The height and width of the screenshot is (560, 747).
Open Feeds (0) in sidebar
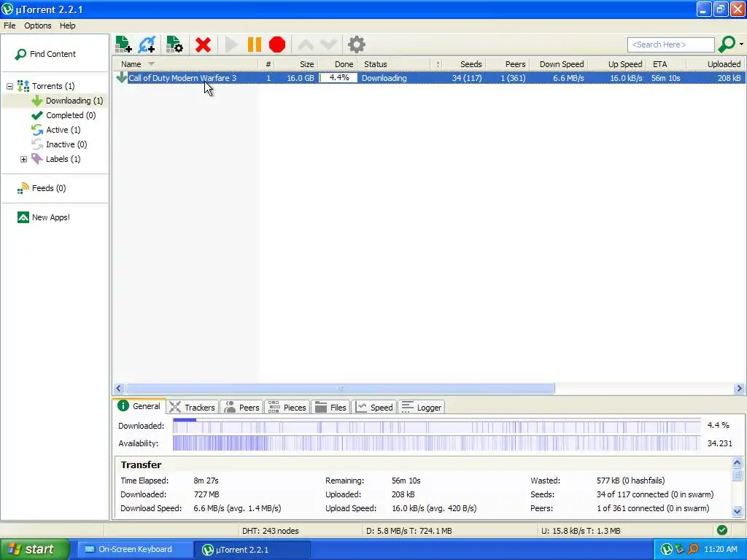click(x=42, y=188)
